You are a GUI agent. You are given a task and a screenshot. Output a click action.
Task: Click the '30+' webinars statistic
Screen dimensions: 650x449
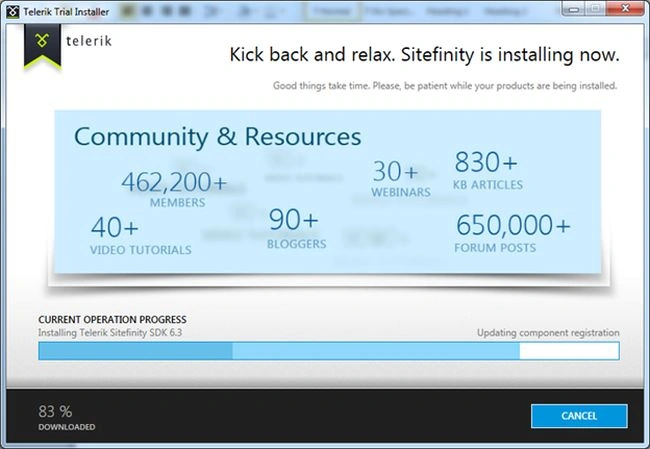400,179
